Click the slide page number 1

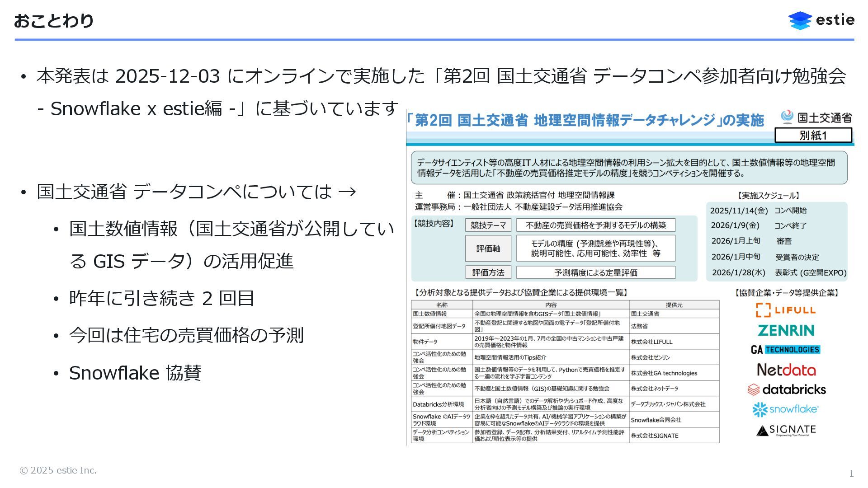pos(851,473)
